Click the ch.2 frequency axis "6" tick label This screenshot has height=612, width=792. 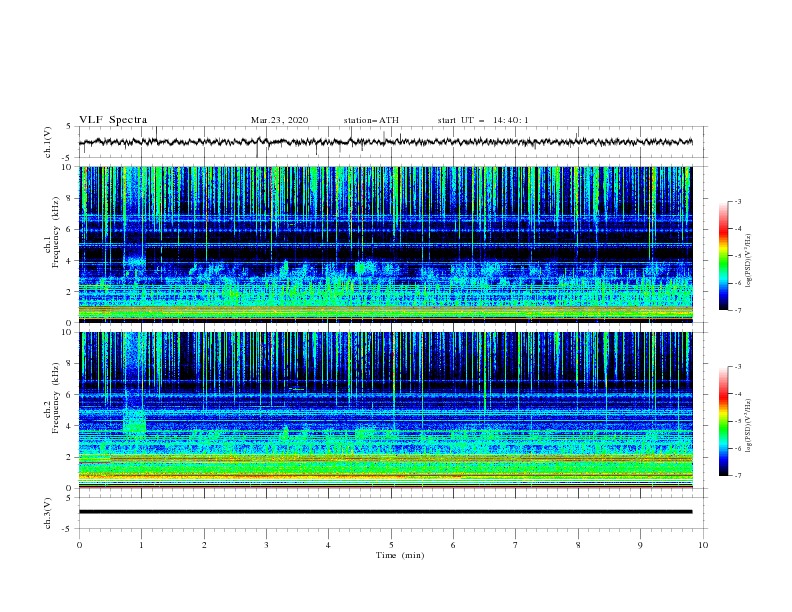point(69,395)
